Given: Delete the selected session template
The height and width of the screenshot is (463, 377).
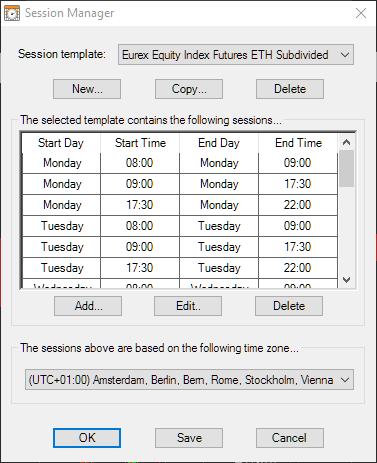Looking at the screenshot, I should (x=290, y=89).
